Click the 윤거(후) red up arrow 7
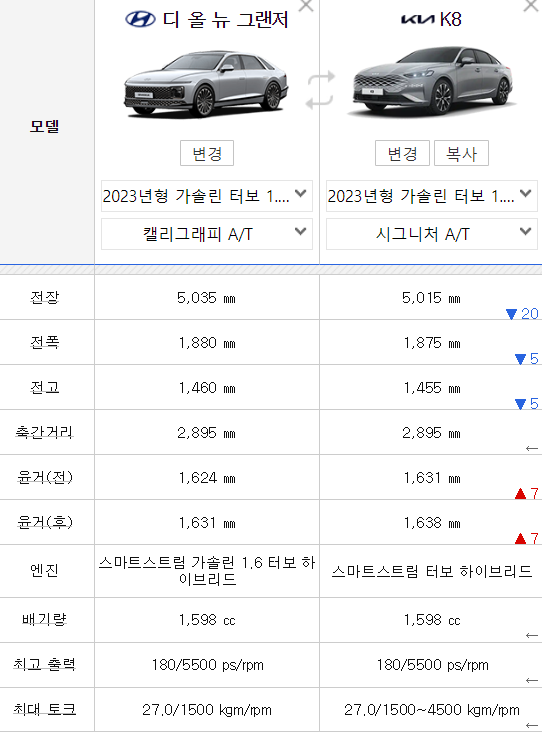The width and height of the screenshot is (542, 732). point(527,538)
